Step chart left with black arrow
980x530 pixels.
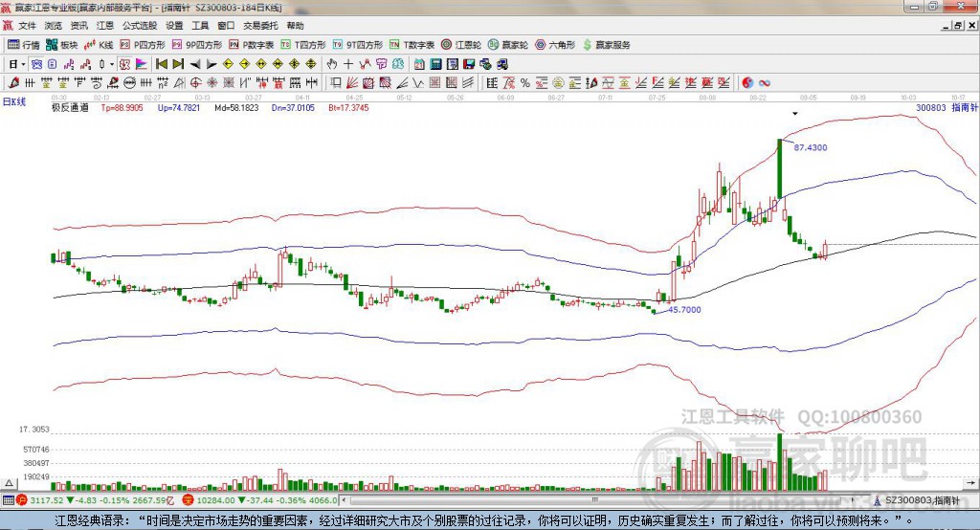[x=195, y=64]
